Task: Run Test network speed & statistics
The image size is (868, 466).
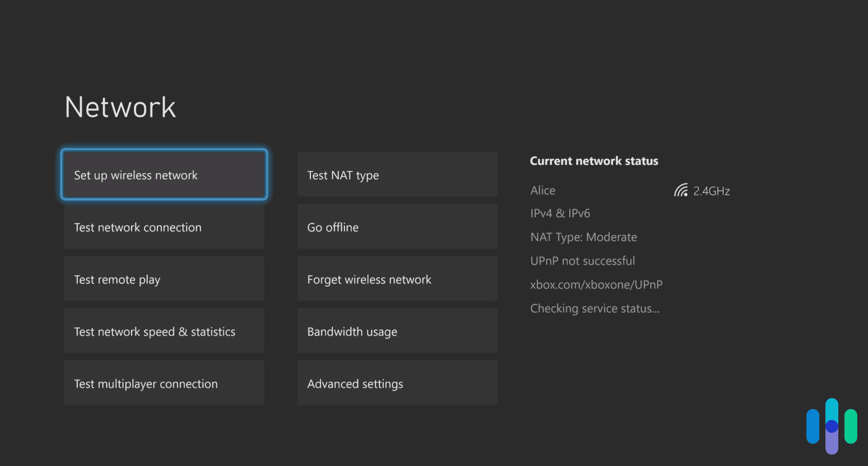Action: tap(164, 331)
